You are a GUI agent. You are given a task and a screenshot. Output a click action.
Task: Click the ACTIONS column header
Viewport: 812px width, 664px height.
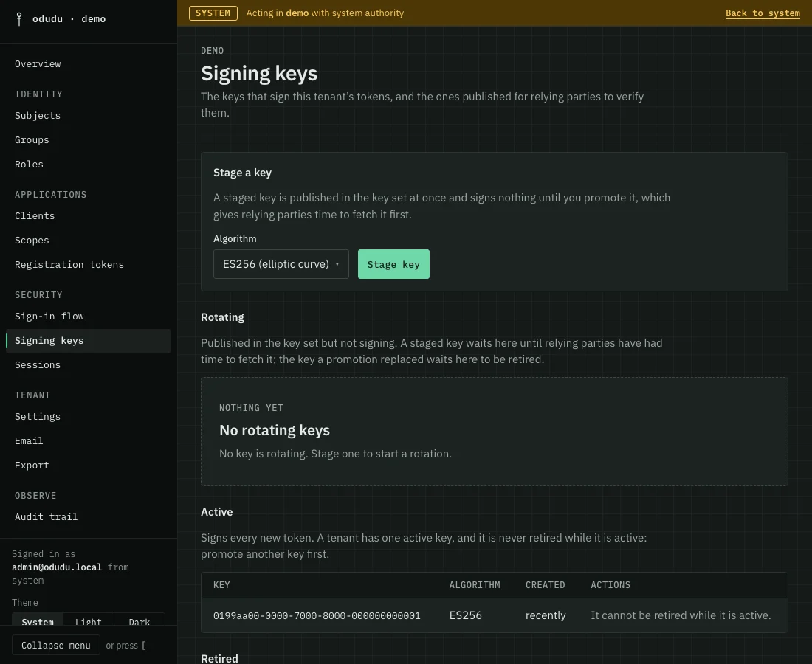tap(610, 585)
